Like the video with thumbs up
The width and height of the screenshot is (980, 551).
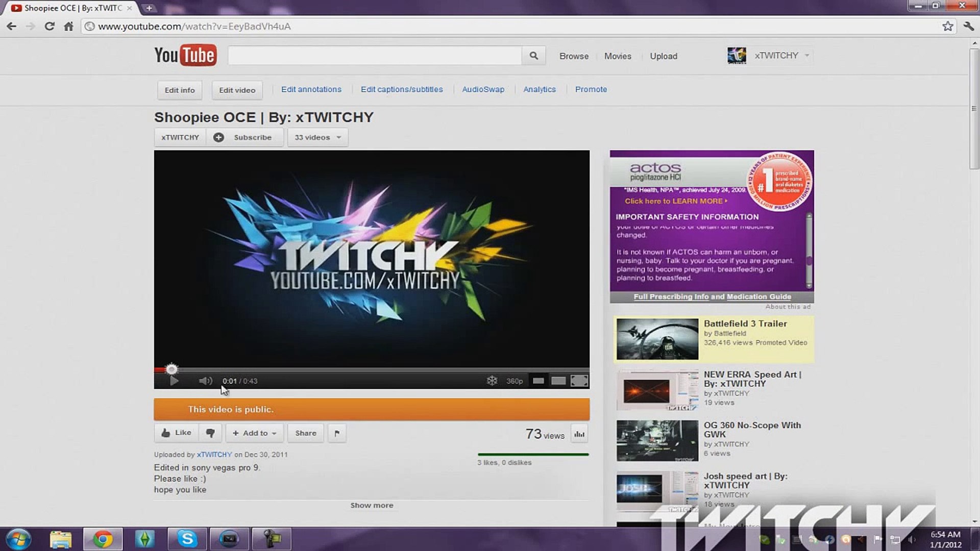point(177,433)
